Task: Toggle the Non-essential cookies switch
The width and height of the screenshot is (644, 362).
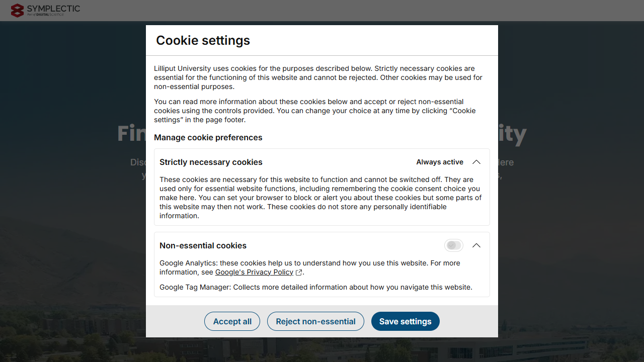Action: click(x=453, y=245)
